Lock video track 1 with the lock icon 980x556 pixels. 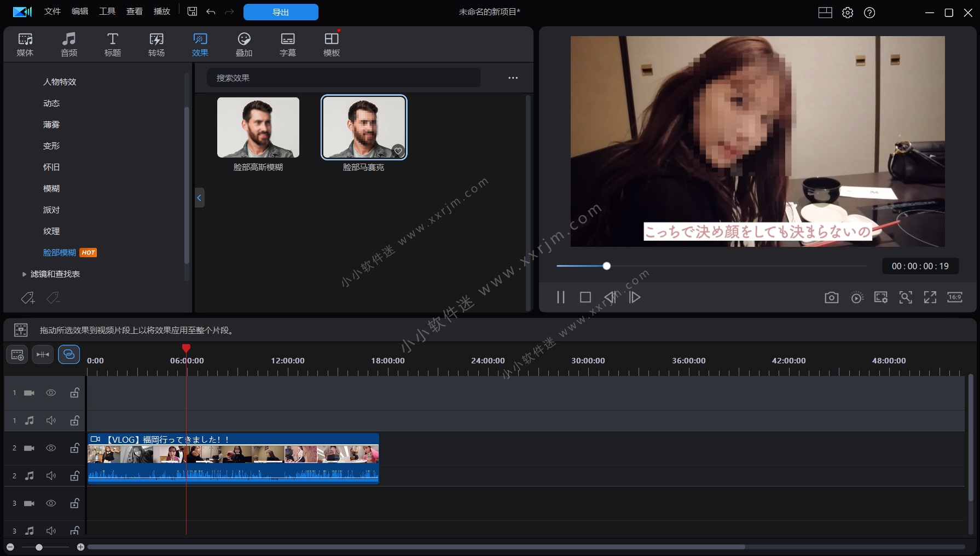click(x=74, y=392)
